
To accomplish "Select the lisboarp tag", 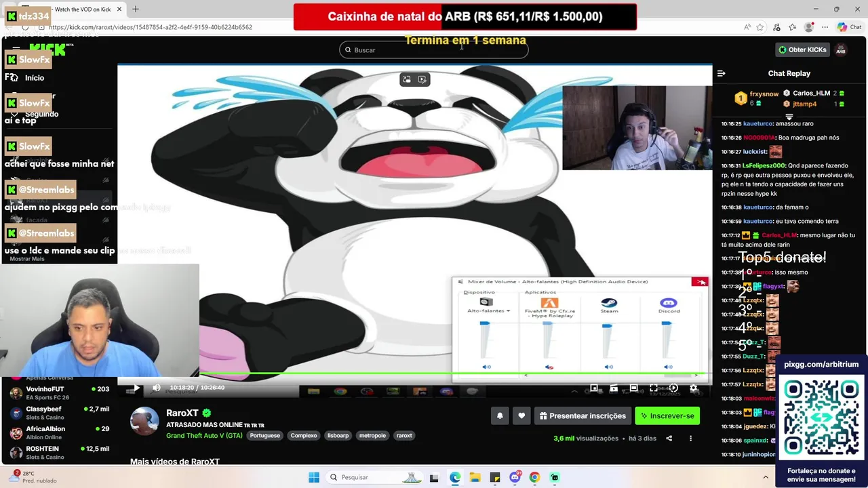I will (x=338, y=435).
